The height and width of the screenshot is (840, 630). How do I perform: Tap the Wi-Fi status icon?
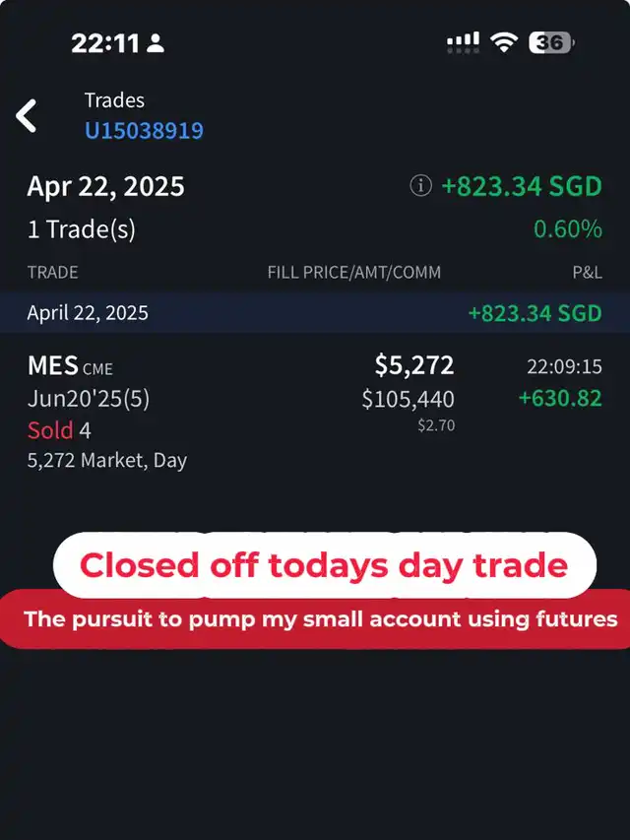(504, 42)
